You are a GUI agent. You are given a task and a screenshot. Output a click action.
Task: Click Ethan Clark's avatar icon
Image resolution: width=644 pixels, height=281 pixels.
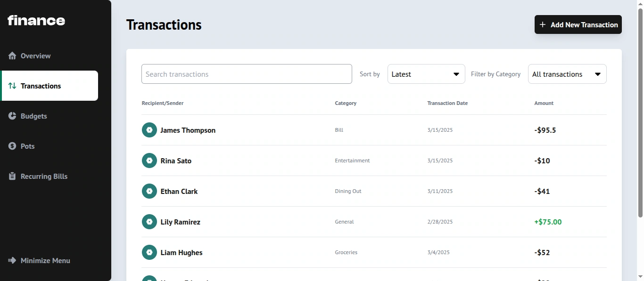click(x=149, y=191)
